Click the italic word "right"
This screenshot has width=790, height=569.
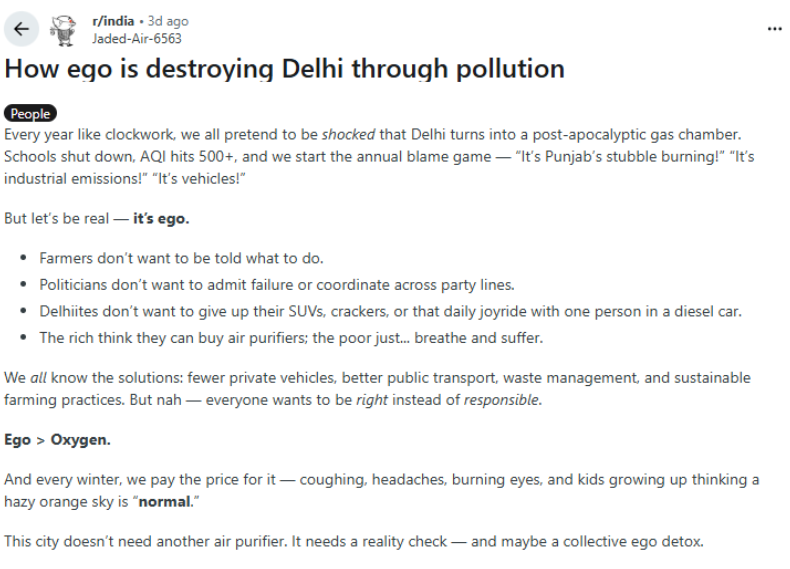pos(372,399)
